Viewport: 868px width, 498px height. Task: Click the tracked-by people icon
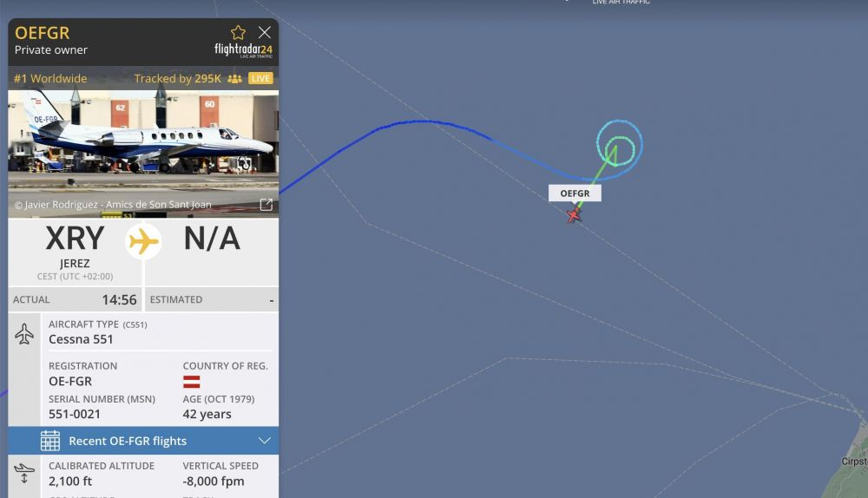(234, 79)
